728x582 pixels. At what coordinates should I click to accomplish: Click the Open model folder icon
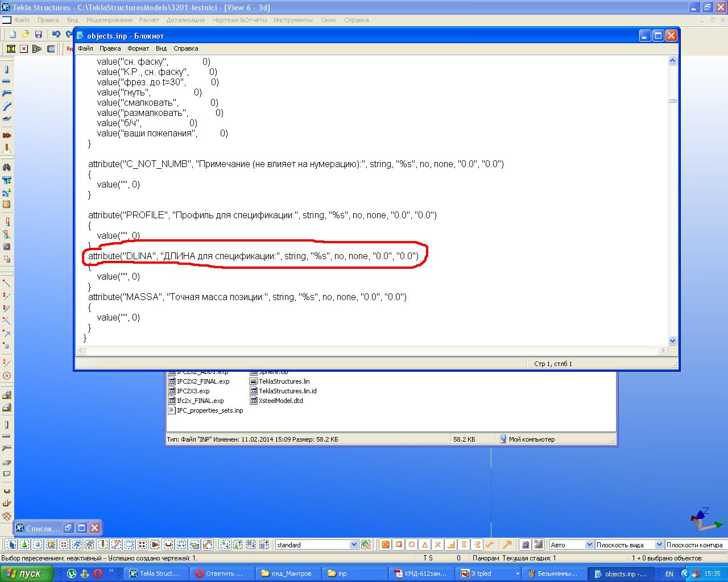pos(26,35)
